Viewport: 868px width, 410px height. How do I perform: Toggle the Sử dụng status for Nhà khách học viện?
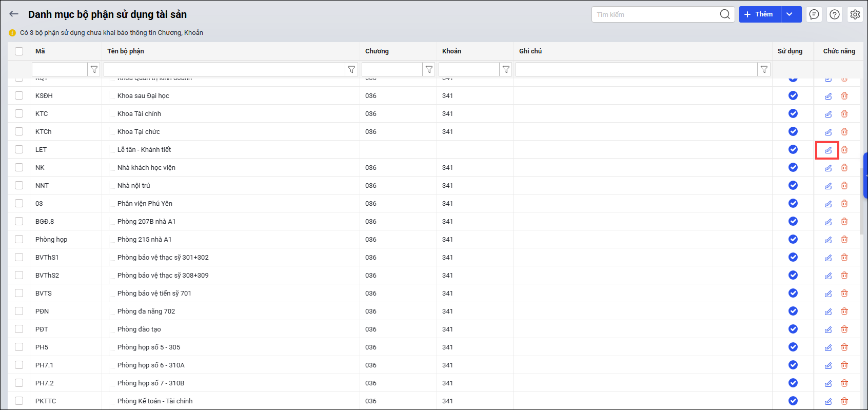pyautogui.click(x=793, y=167)
